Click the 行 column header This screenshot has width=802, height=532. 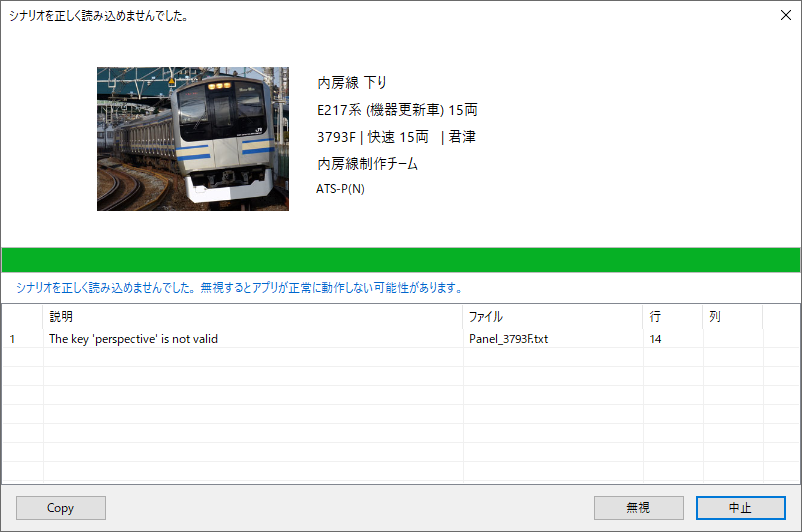(655, 317)
